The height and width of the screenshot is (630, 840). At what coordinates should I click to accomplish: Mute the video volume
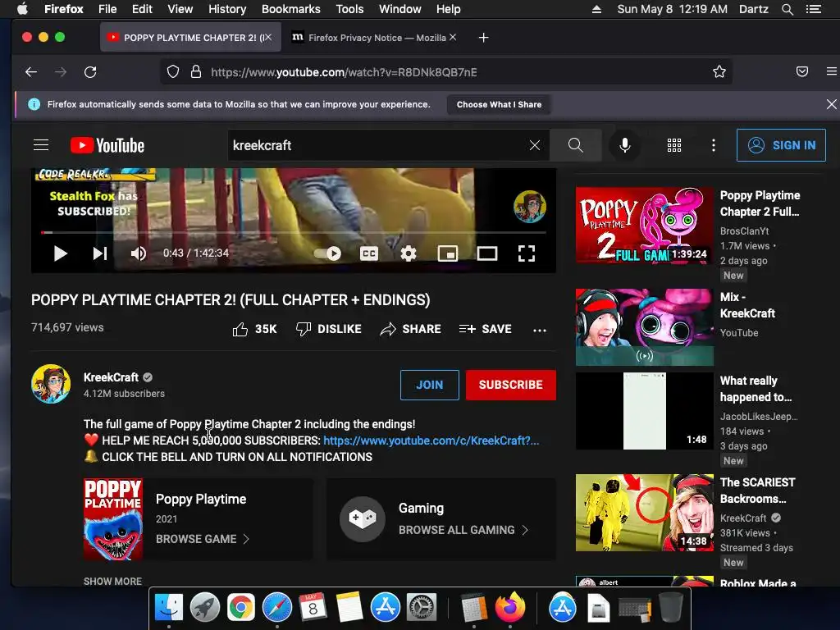pyautogui.click(x=138, y=253)
